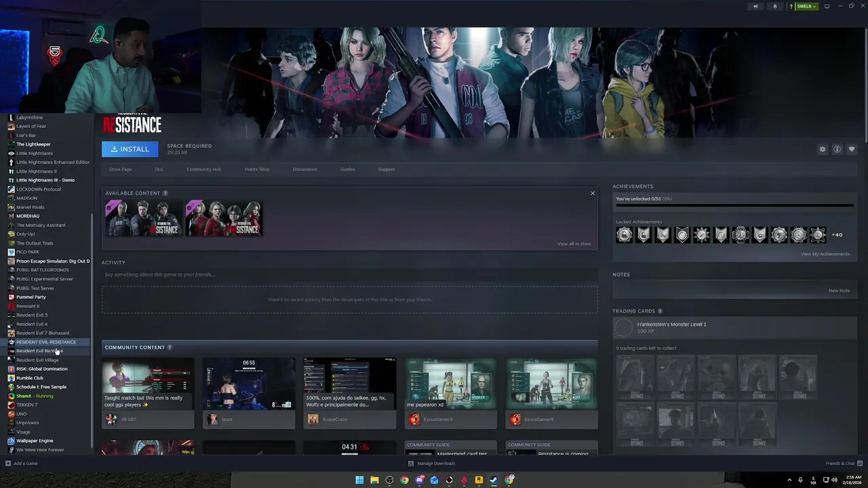Open Discord from the taskbar
868x488 pixels.
419,480
